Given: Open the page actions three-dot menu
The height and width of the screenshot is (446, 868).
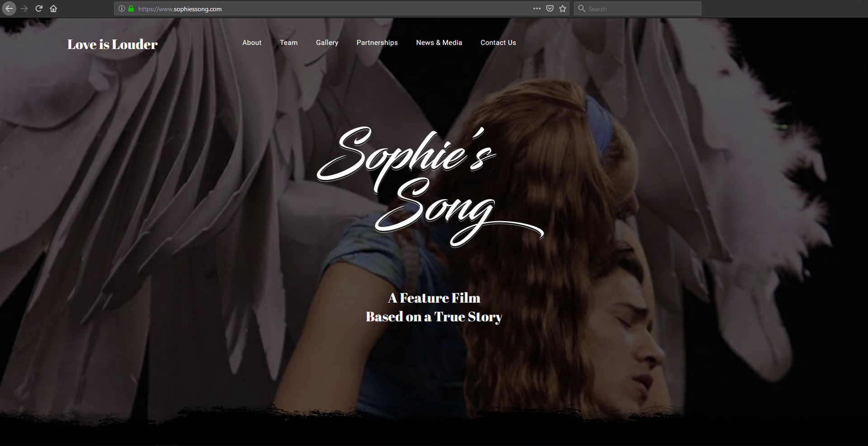Looking at the screenshot, I should pos(537,9).
